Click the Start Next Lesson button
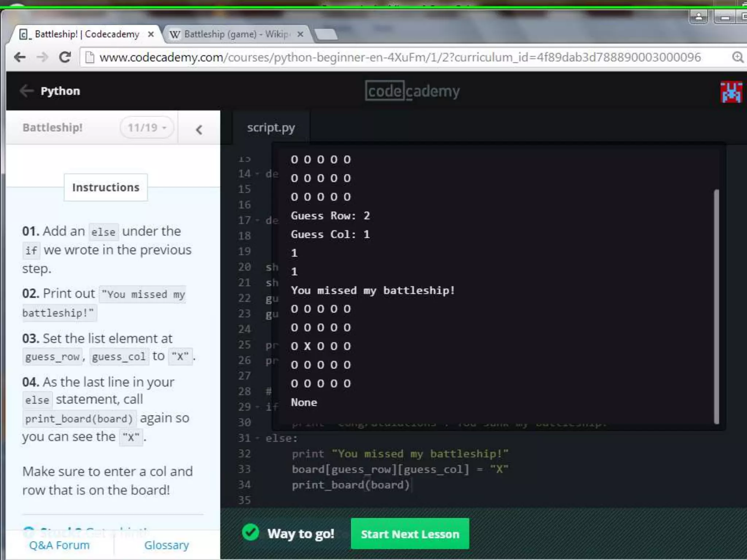This screenshot has height=560, width=747. tap(410, 534)
